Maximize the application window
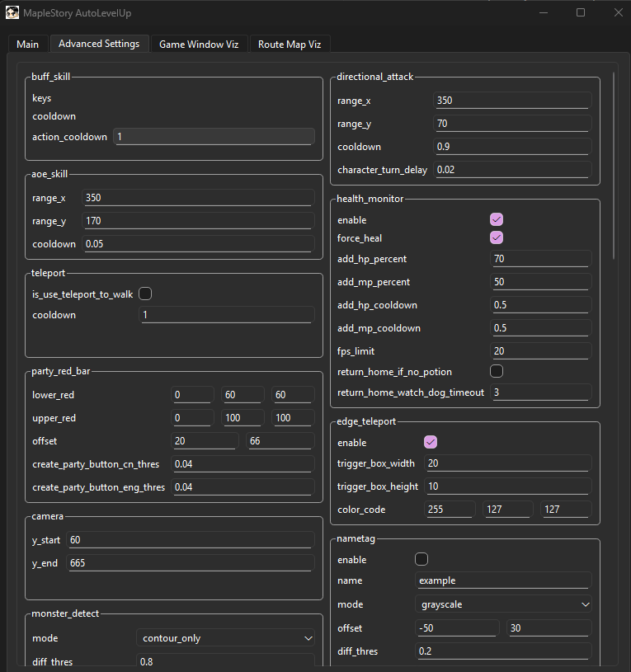Image resolution: width=631 pixels, height=672 pixels. click(x=581, y=13)
